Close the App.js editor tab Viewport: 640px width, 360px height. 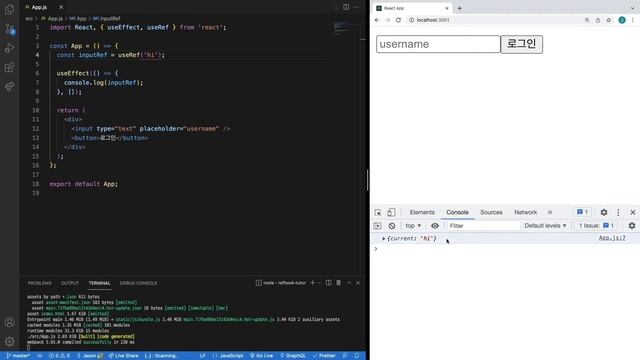click(61, 7)
